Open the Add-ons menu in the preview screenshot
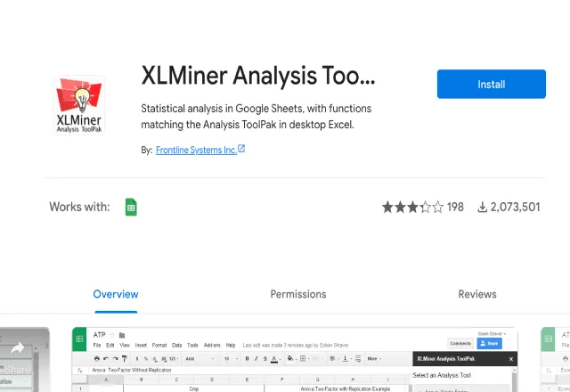 click(212, 345)
